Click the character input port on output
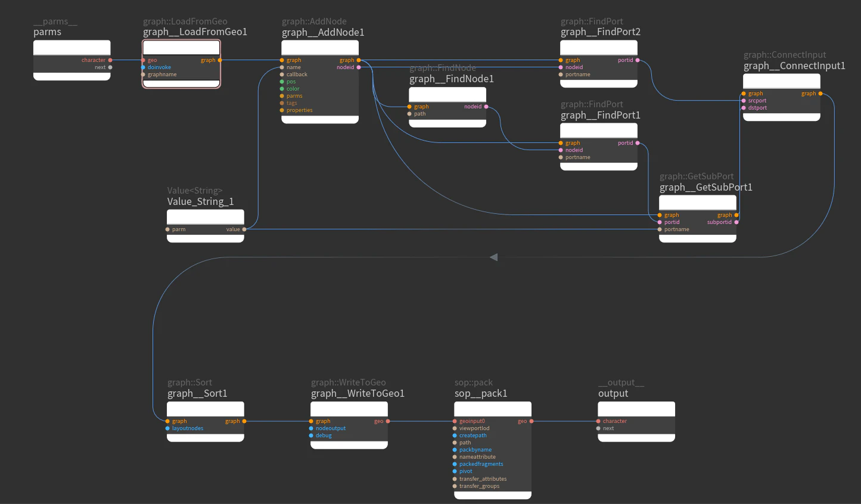Viewport: 861px width, 504px height. pos(598,421)
